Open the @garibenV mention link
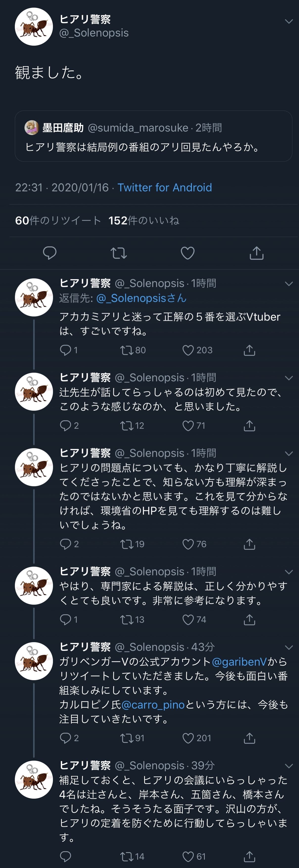The image size is (299, 868). click(x=239, y=662)
